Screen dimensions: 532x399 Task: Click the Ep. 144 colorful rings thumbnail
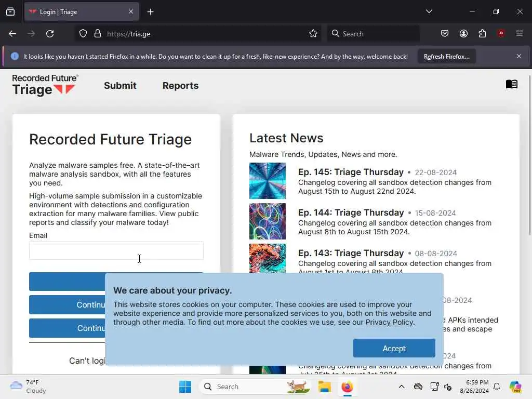click(268, 221)
